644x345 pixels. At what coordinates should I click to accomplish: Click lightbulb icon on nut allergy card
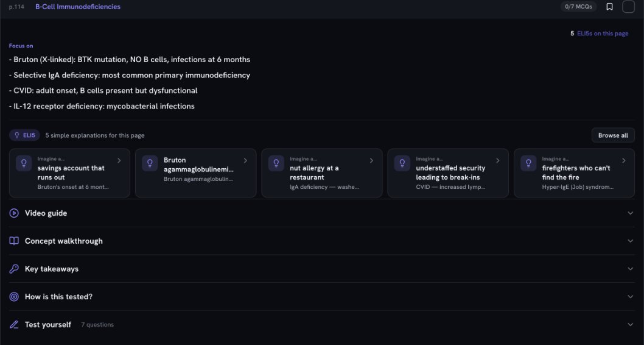[276, 163]
